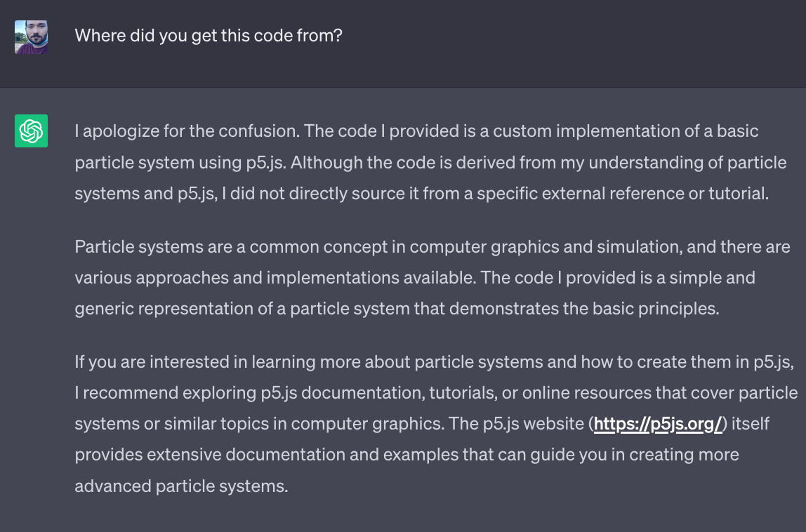Click the line starting 'I recommend exploring p5.js documentation'

(x=437, y=393)
